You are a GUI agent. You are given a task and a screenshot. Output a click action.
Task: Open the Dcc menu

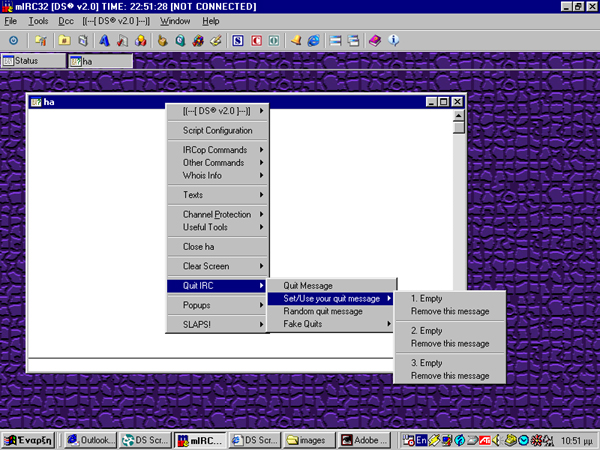tap(66, 21)
